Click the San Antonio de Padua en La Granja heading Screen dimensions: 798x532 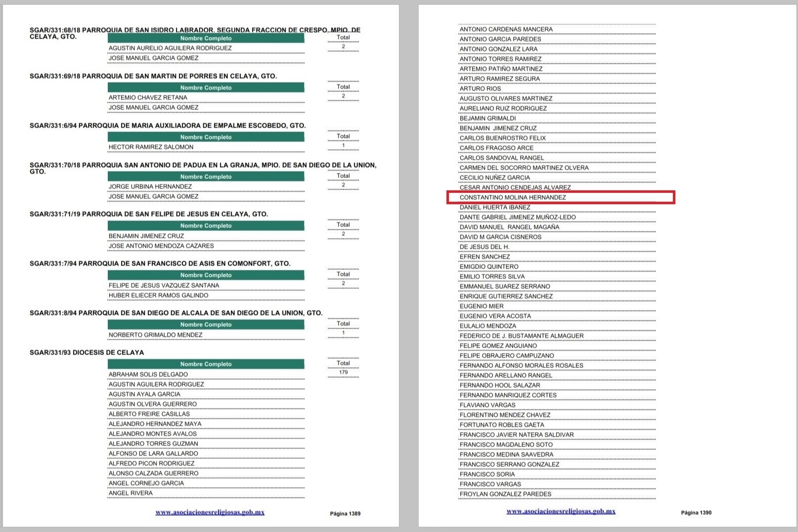click(203, 168)
